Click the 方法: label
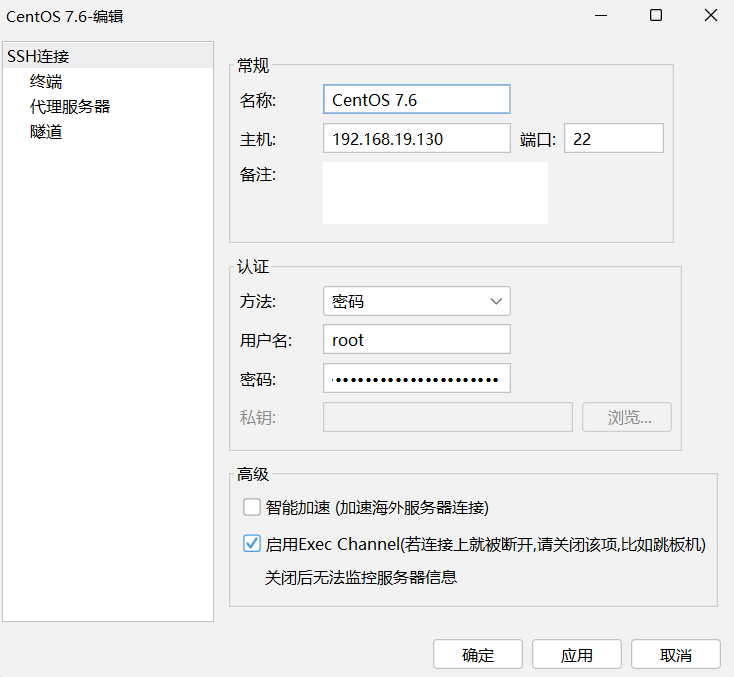 point(258,302)
